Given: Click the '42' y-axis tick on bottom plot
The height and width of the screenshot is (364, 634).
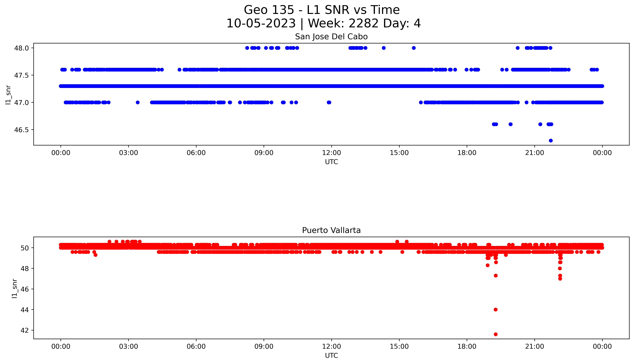Looking at the screenshot, I should pyautogui.click(x=25, y=331).
